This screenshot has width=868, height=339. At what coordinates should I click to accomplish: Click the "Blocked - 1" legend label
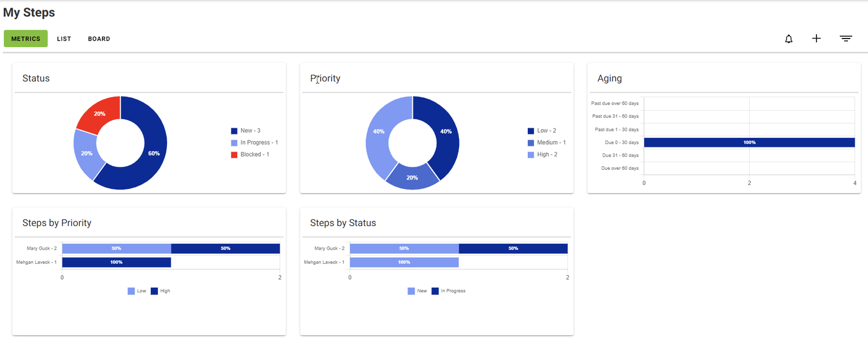(x=255, y=155)
